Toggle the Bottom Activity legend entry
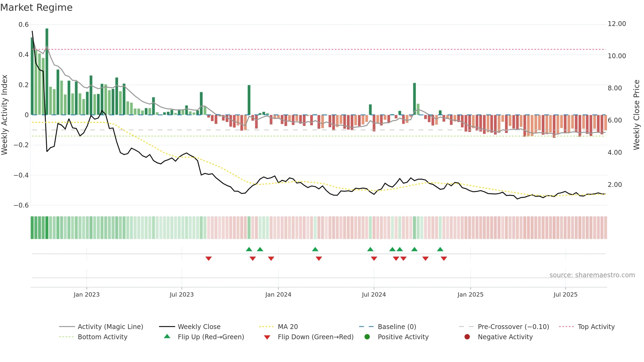Viewport: 644px width, 362px height. (93, 337)
